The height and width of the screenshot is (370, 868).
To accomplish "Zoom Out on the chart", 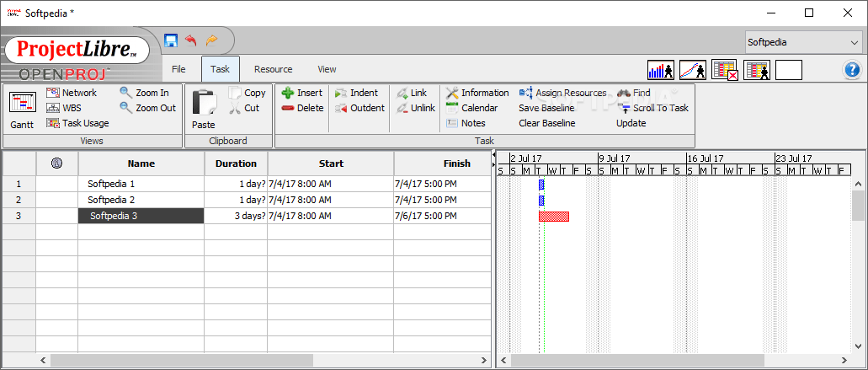I will [x=148, y=108].
